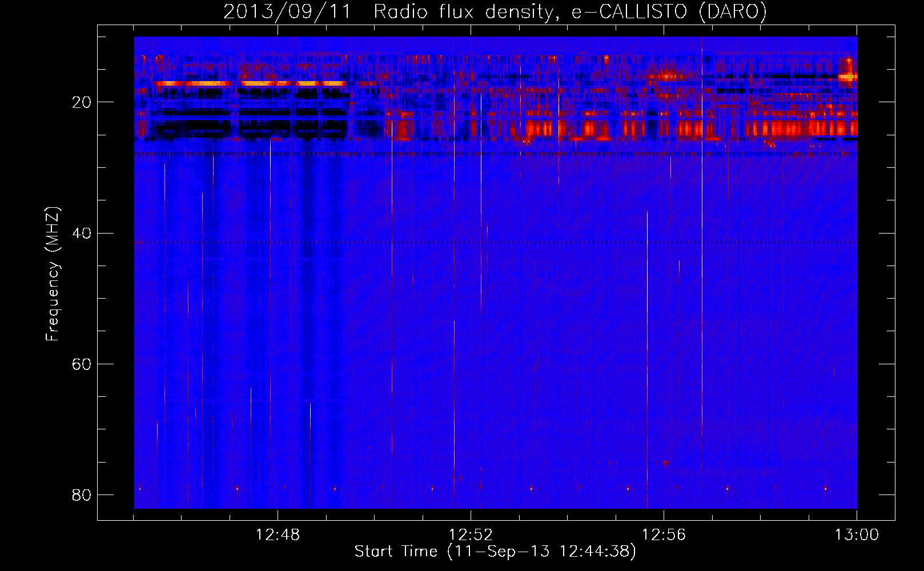This screenshot has width=924, height=571.
Task: Click the 60 MHz frequency tick label
Action: click(82, 364)
